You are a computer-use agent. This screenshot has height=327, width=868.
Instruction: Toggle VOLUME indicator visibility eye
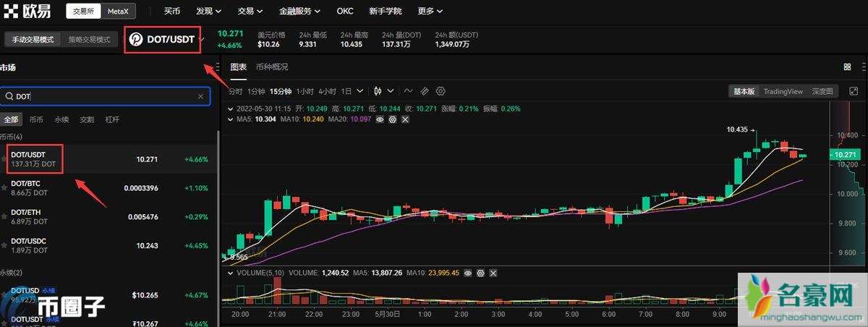pyautogui.click(x=469, y=273)
